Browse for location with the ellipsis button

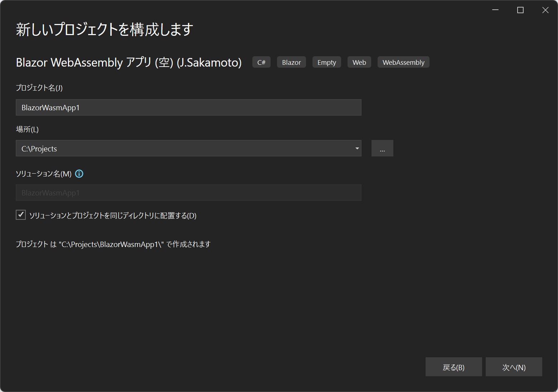382,148
